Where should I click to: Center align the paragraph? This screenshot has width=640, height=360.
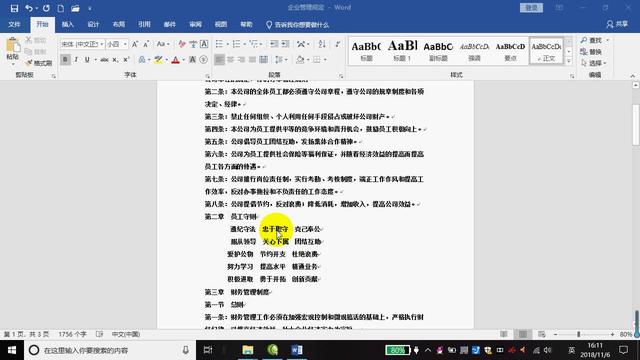point(230,60)
